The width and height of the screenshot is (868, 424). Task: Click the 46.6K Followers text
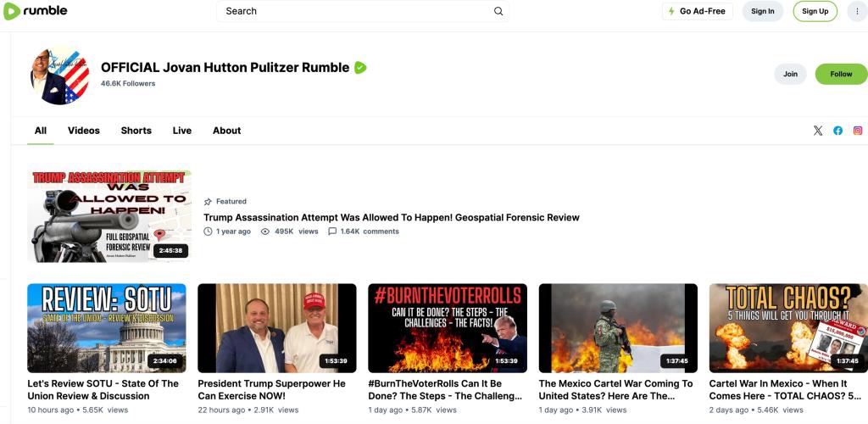[x=128, y=84]
